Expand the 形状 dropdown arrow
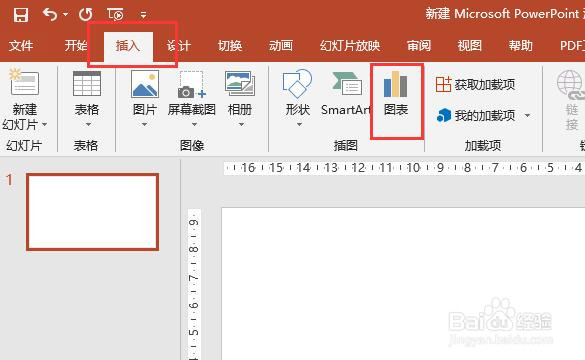 [299, 124]
